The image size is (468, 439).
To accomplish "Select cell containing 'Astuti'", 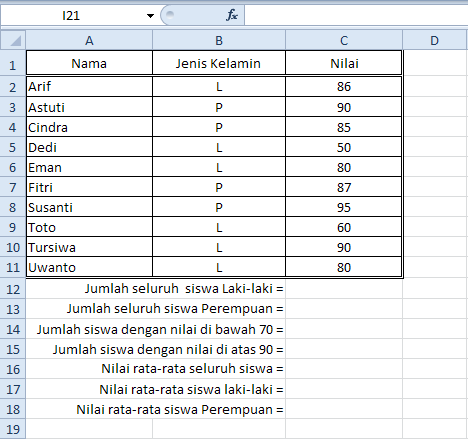I will tap(89, 107).
